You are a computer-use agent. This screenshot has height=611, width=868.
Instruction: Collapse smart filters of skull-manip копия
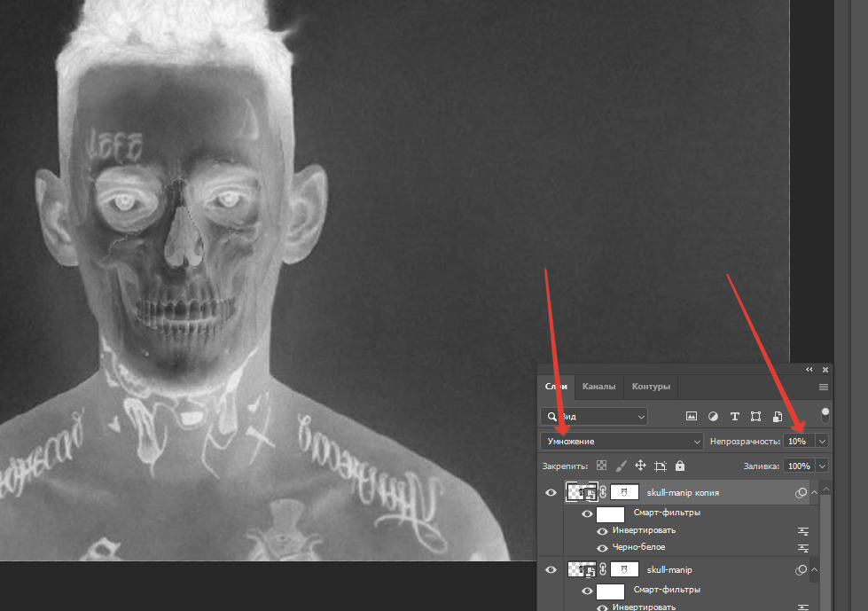pyautogui.click(x=814, y=492)
